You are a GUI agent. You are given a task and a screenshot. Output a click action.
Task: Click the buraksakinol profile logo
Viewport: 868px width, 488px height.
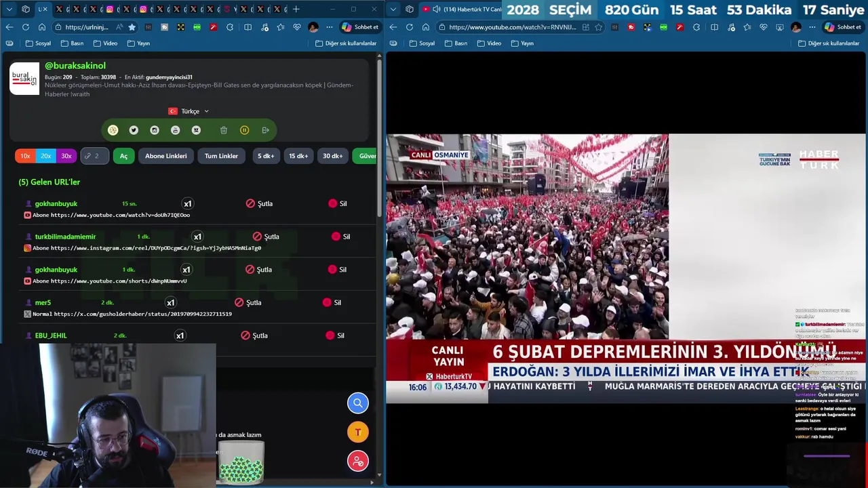[x=24, y=79]
